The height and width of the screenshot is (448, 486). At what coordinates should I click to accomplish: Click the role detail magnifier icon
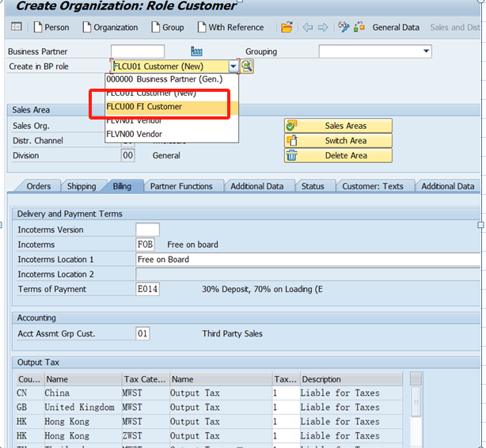pos(247,66)
